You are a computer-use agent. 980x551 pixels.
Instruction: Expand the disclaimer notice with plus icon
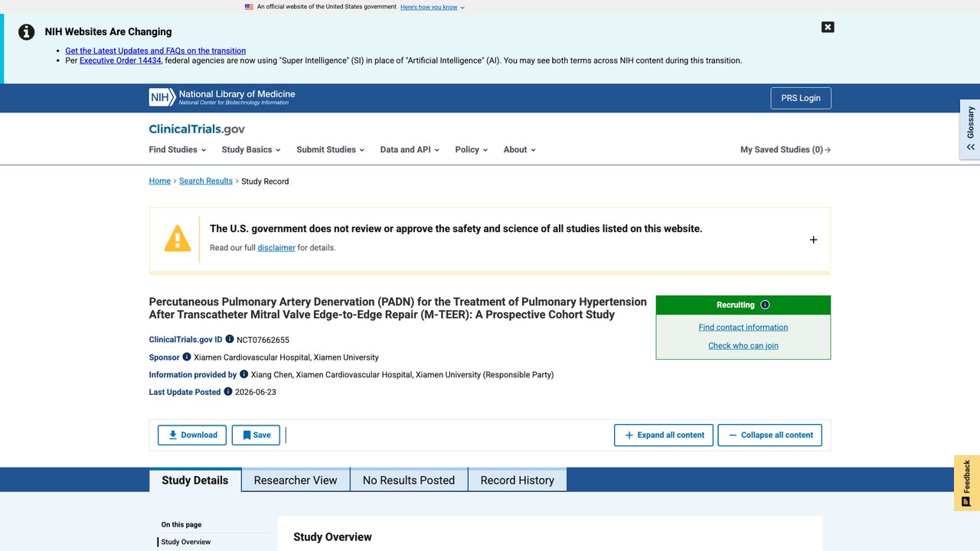point(813,240)
